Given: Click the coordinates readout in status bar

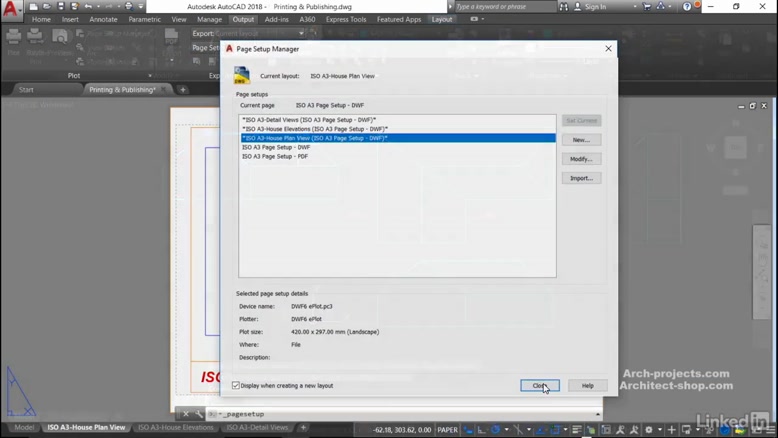Looking at the screenshot, I should coord(402,430).
